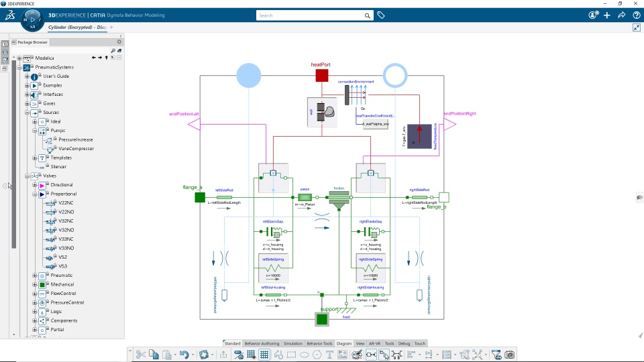Click the plus Add icon in top bar
The width and height of the screenshot is (644, 362).
[x=607, y=15]
